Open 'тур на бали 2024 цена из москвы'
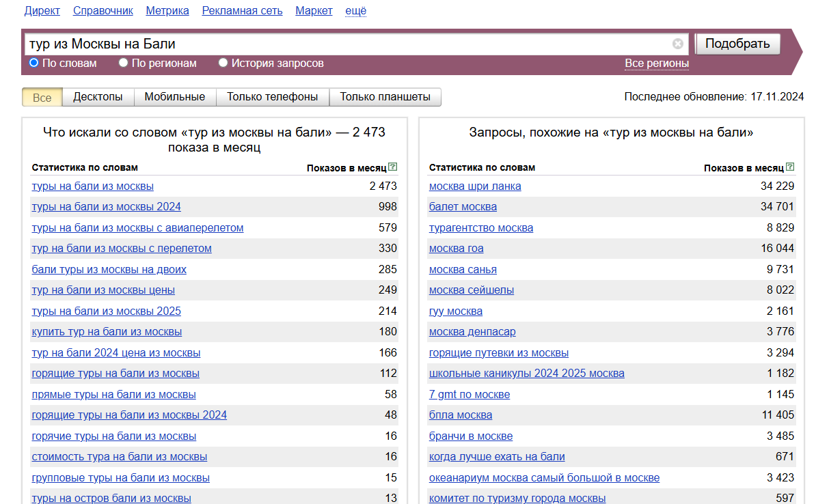 [116, 353]
